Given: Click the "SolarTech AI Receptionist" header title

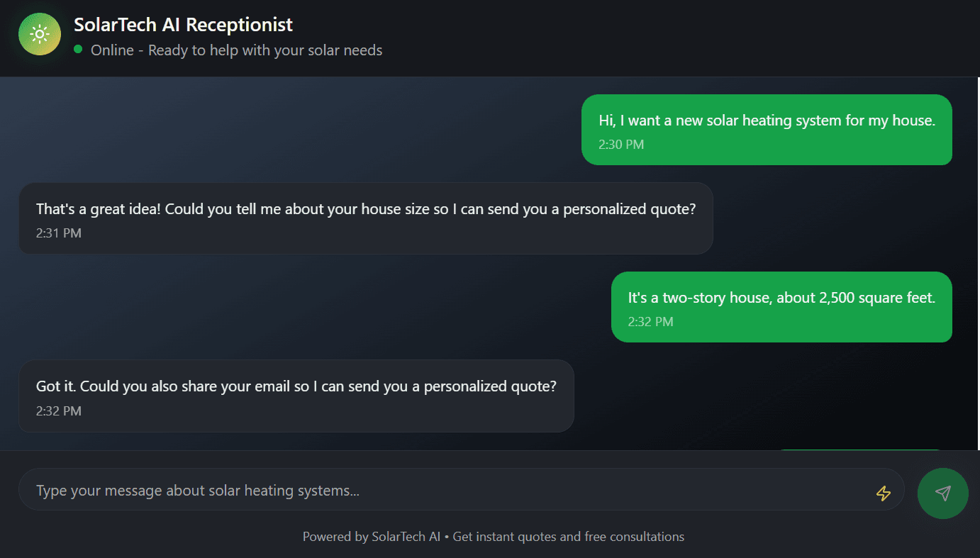Looking at the screenshot, I should coord(183,25).
